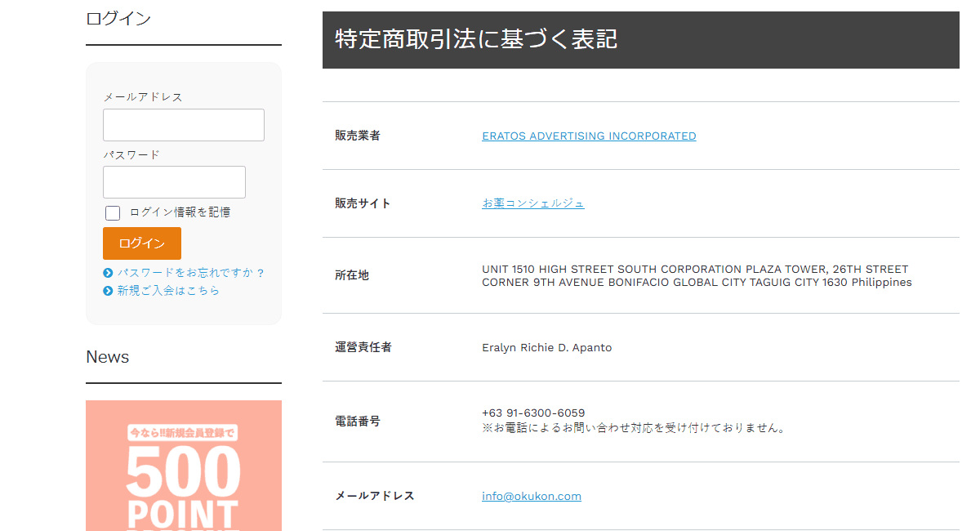The image size is (980, 531).
Task: Click the info@okukon.com email link
Action: pos(532,496)
